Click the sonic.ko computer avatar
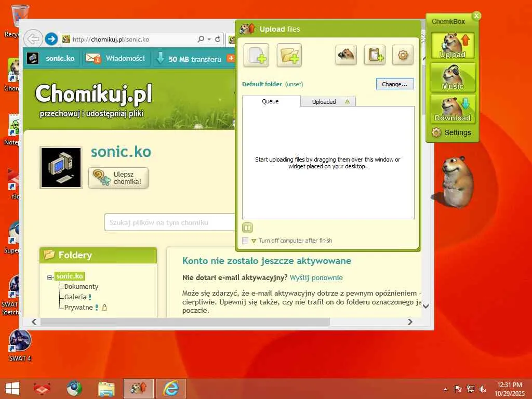The width and height of the screenshot is (532, 399). click(x=61, y=168)
